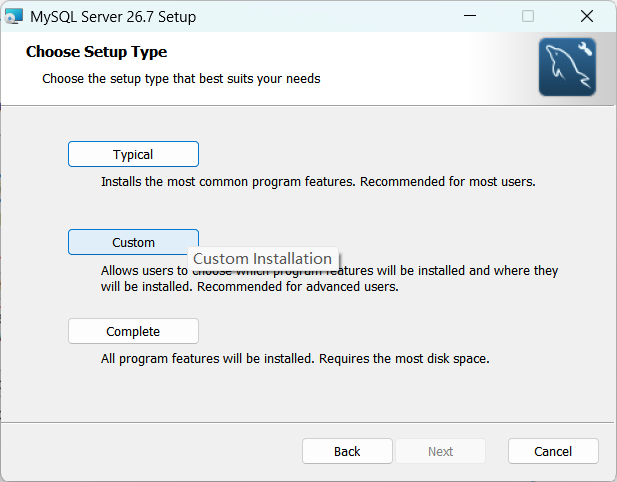Select the Custom installation button
This screenshot has height=482, width=617.
[133, 242]
